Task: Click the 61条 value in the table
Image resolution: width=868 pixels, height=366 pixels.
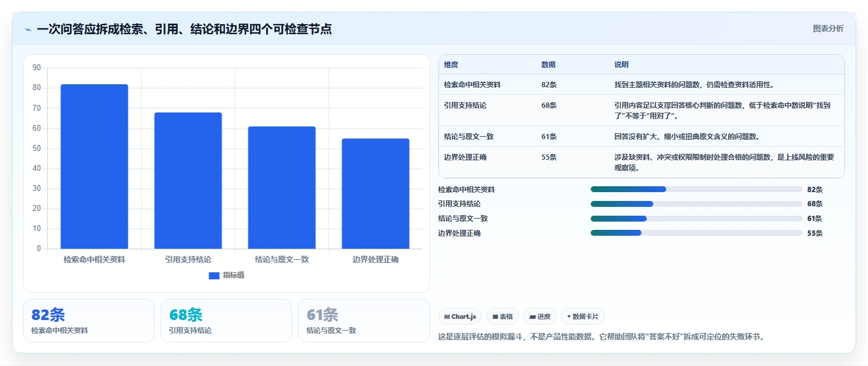Action: pos(549,136)
